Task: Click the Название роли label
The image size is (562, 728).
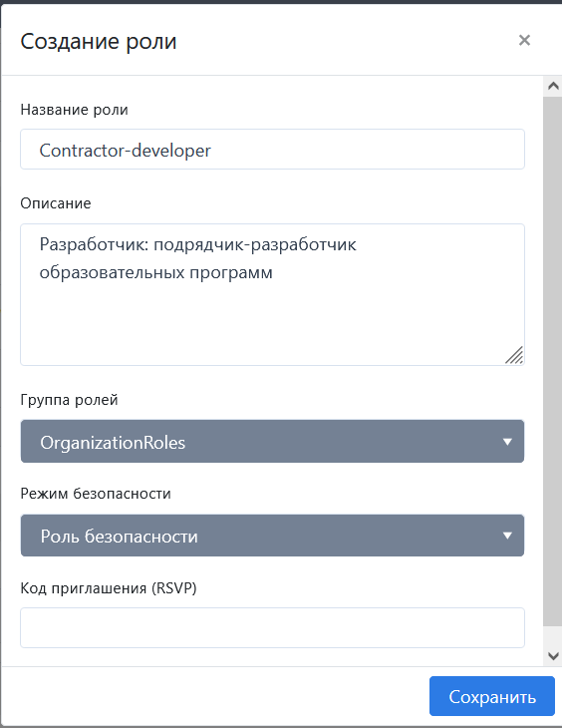Action: pyautogui.click(x=75, y=110)
